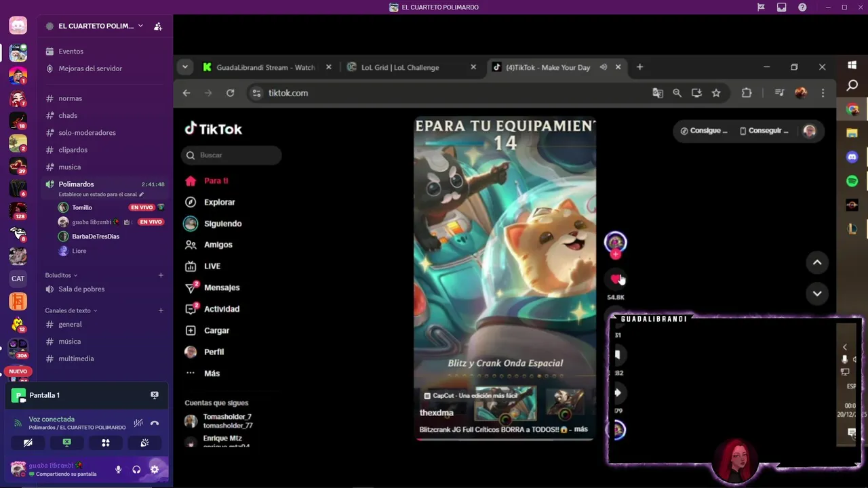Screen dimensions: 868x488
Task: Bookmark this page with the star
Action: tap(716, 93)
